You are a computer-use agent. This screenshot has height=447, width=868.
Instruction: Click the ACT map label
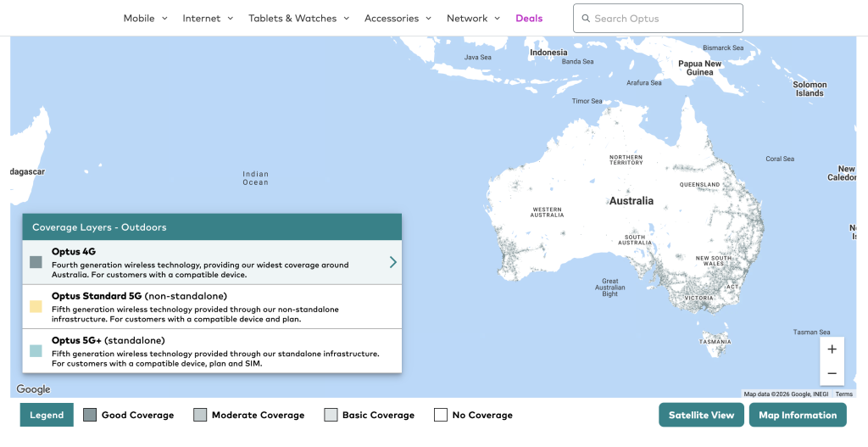coord(732,287)
